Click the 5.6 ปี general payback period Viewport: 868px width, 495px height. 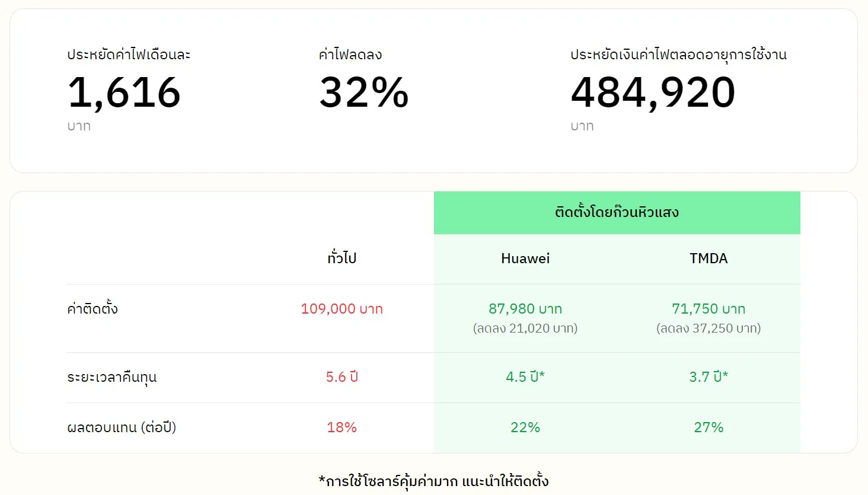click(x=342, y=377)
